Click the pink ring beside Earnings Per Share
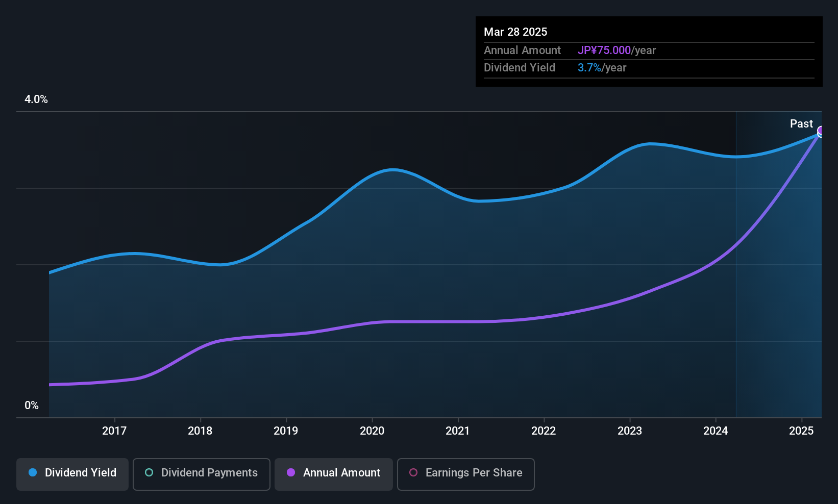The image size is (838, 504). 414,472
